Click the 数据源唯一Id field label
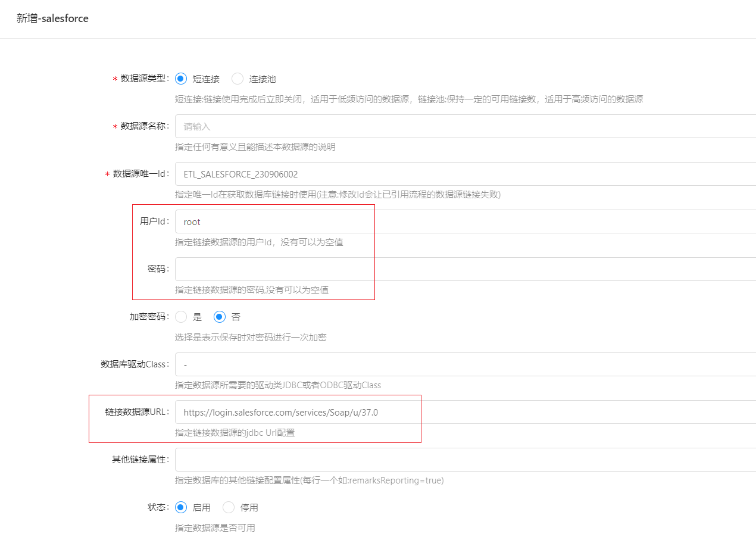The width and height of the screenshot is (756, 543). coord(140,174)
